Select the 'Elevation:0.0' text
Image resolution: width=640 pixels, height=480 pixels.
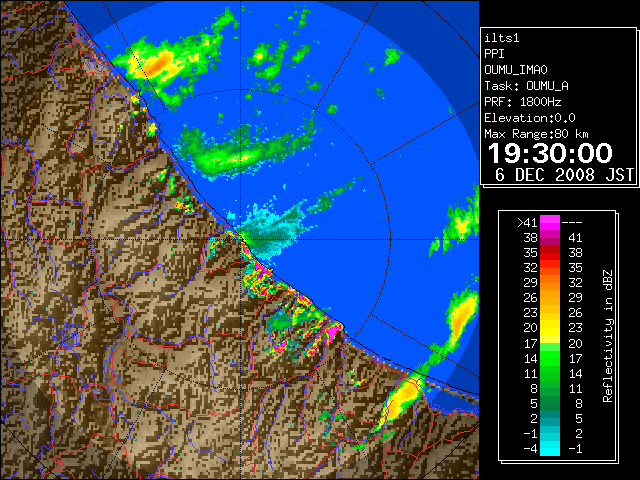530,118
